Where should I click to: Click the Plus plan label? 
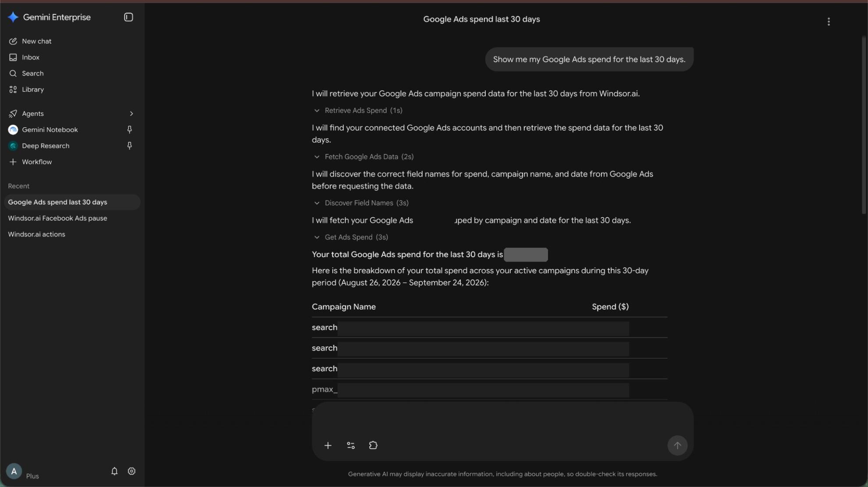(32, 476)
